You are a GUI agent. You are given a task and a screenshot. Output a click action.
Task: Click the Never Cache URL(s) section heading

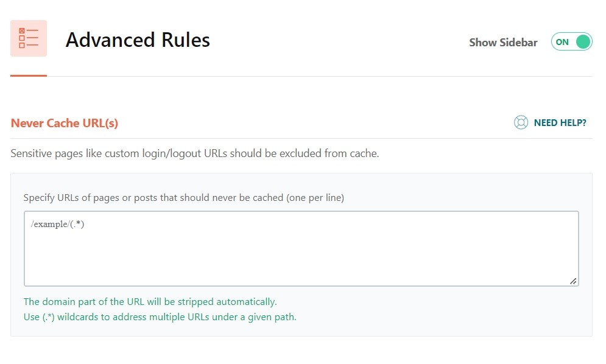[65, 123]
